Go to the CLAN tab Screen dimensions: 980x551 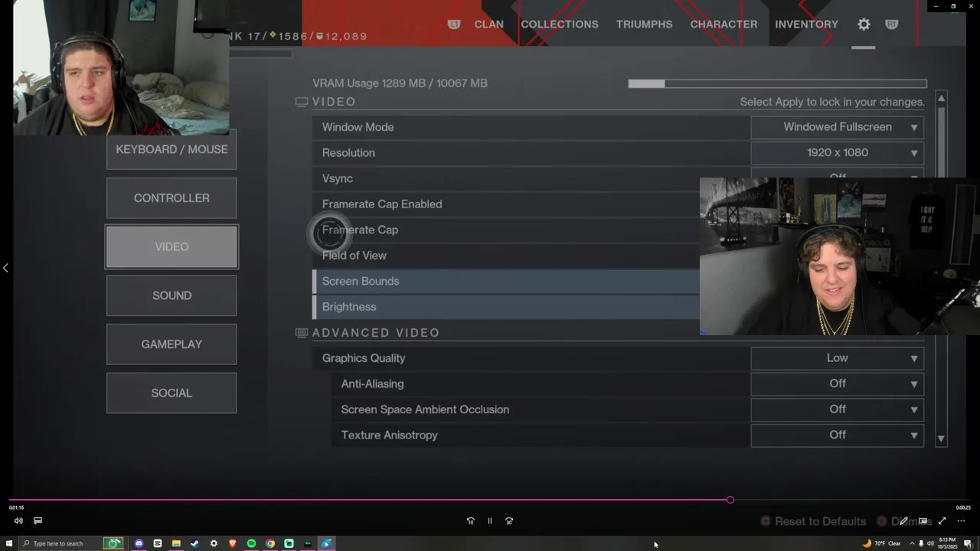488,24
